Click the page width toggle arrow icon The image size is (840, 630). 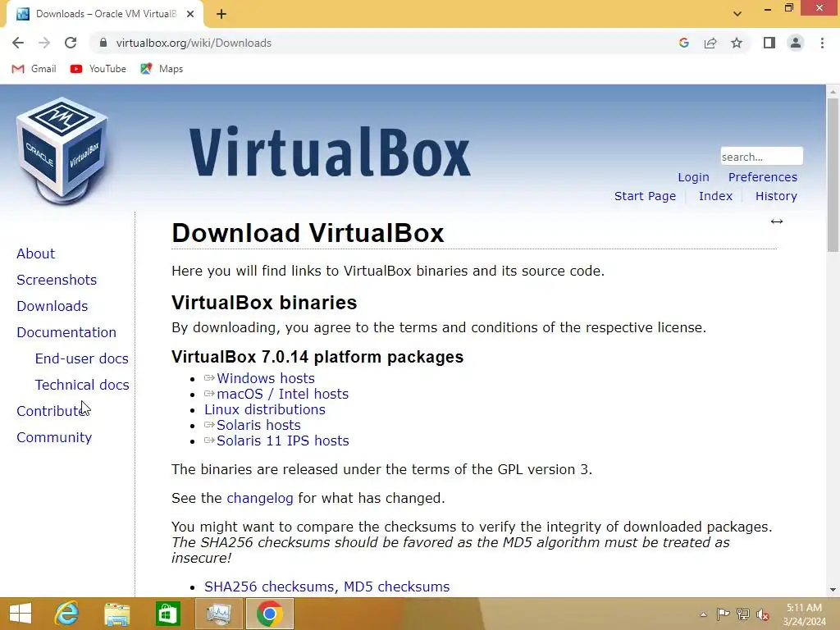point(777,221)
